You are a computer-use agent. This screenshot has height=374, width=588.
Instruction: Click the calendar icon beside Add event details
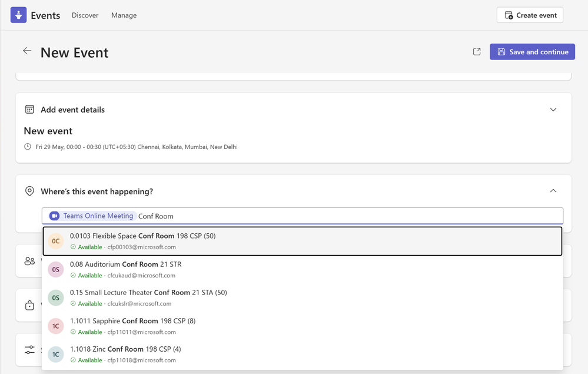(29, 110)
